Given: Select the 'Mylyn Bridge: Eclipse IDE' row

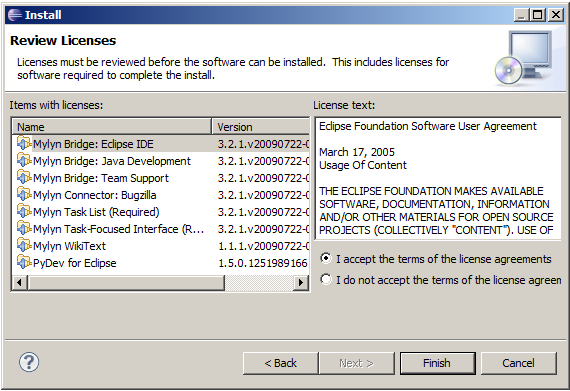Looking at the screenshot, I should [x=161, y=144].
